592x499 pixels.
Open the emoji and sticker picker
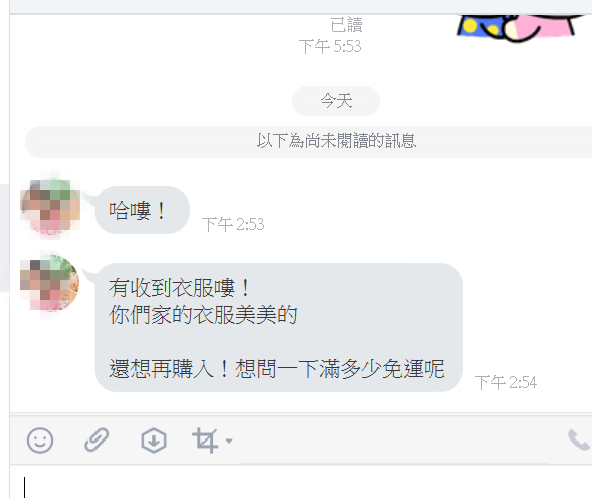pyautogui.click(x=40, y=440)
